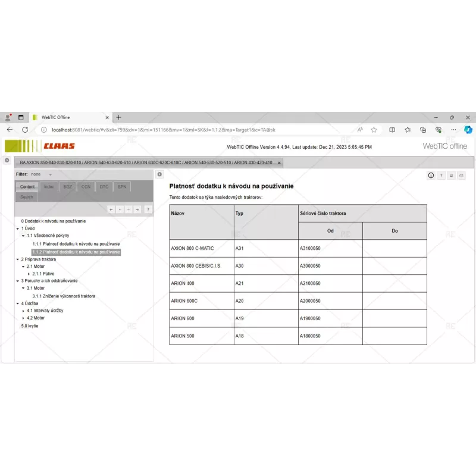Collapse the left panel with the circular arrow icon
476x476 pixels.
click(x=159, y=174)
